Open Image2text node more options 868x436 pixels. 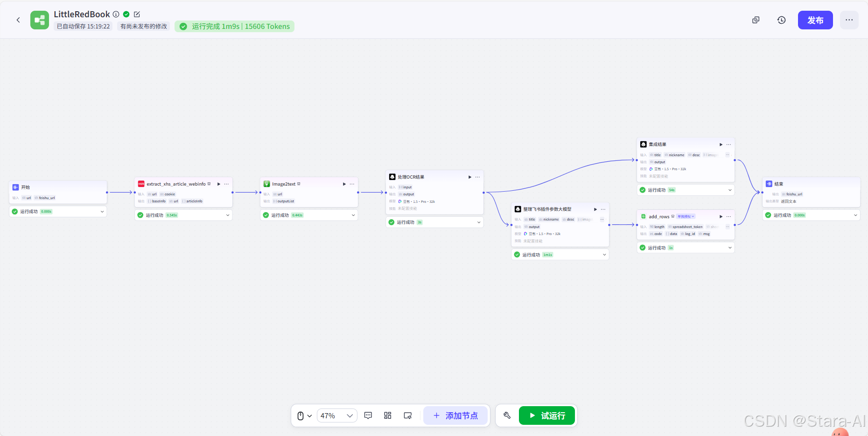(x=352, y=184)
